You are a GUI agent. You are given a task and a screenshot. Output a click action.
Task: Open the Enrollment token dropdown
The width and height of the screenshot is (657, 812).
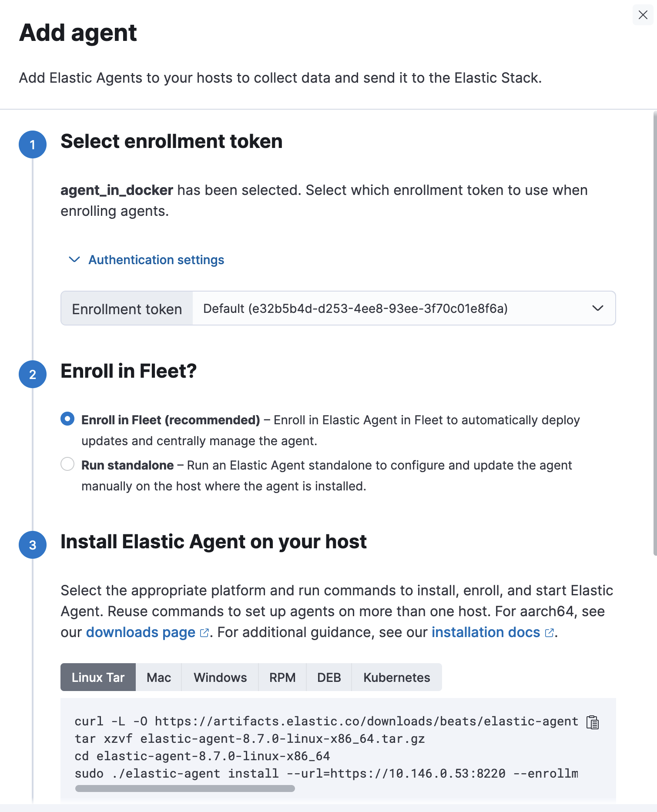click(392, 309)
